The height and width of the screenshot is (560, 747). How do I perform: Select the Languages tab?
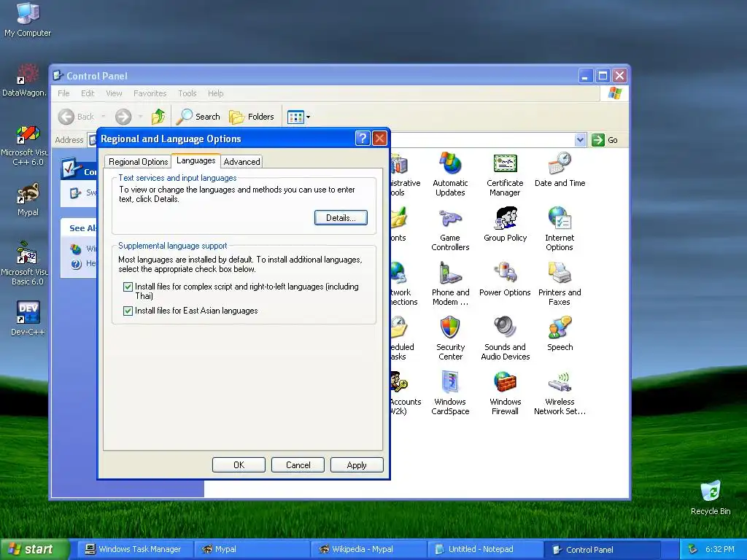click(x=196, y=160)
